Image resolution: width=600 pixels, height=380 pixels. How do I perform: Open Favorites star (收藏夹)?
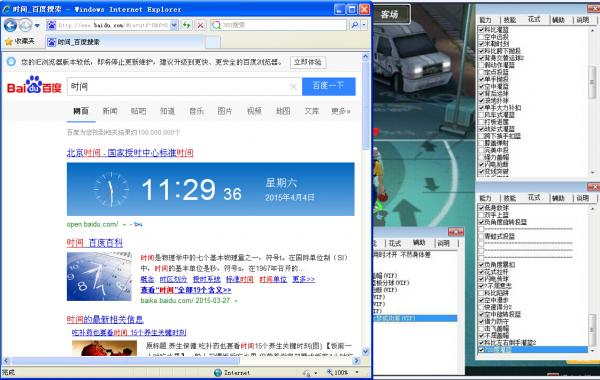[20, 41]
